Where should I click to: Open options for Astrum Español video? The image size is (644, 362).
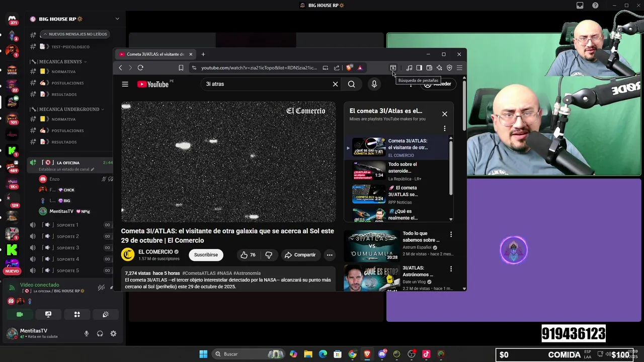coord(451,234)
